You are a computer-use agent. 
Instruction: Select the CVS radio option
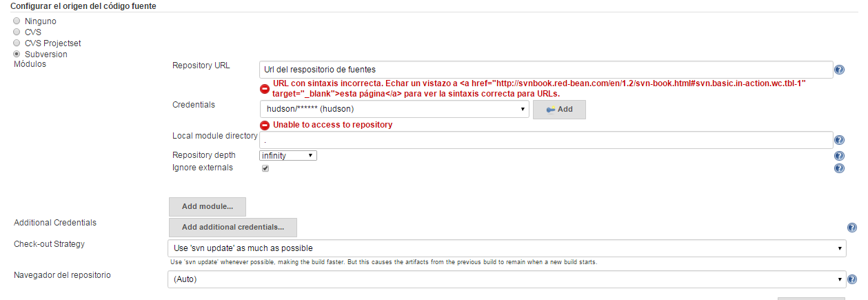(x=17, y=32)
